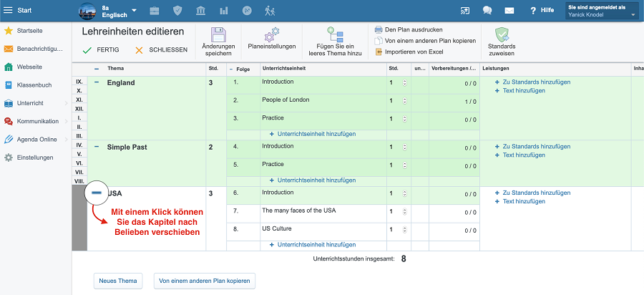
Task: Open the walking people icon
Action: click(x=270, y=11)
